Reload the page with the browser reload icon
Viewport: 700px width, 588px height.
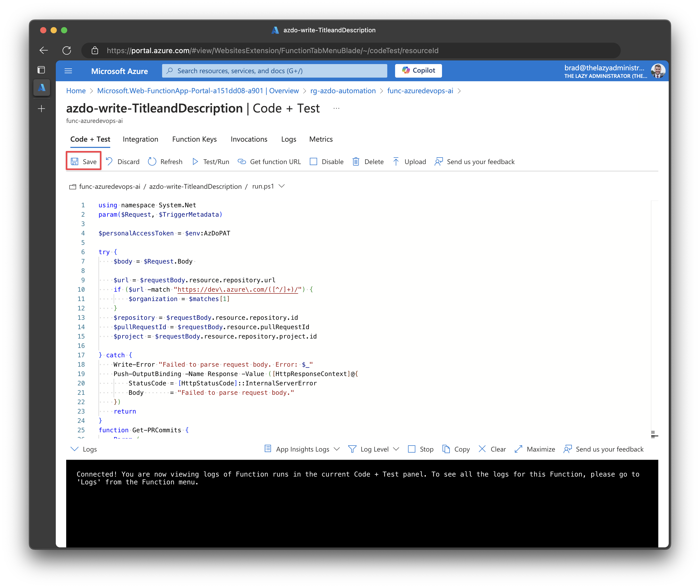click(x=67, y=50)
